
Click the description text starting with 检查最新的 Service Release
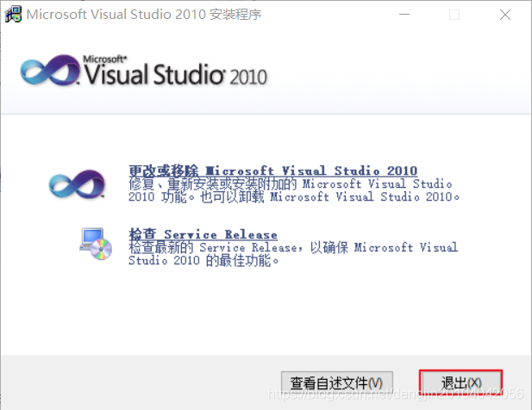tap(293, 254)
